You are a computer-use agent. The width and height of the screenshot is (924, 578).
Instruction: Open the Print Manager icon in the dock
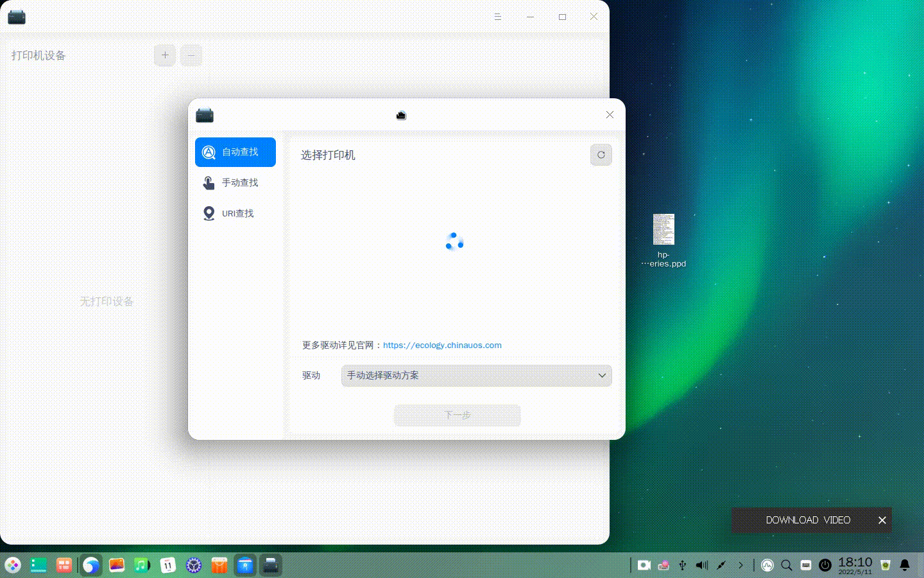click(271, 565)
